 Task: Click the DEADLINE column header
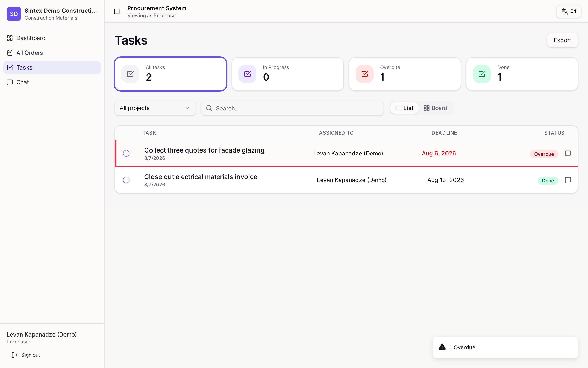(x=444, y=133)
